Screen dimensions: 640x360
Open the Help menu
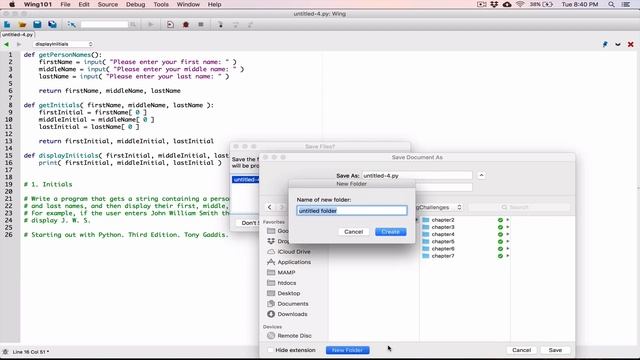(214, 4)
